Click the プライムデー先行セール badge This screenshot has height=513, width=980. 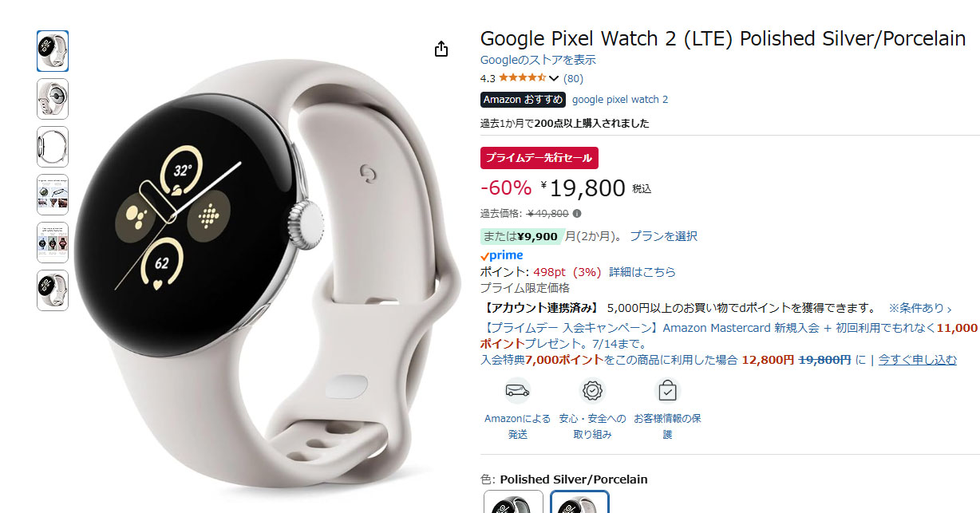coord(539,158)
